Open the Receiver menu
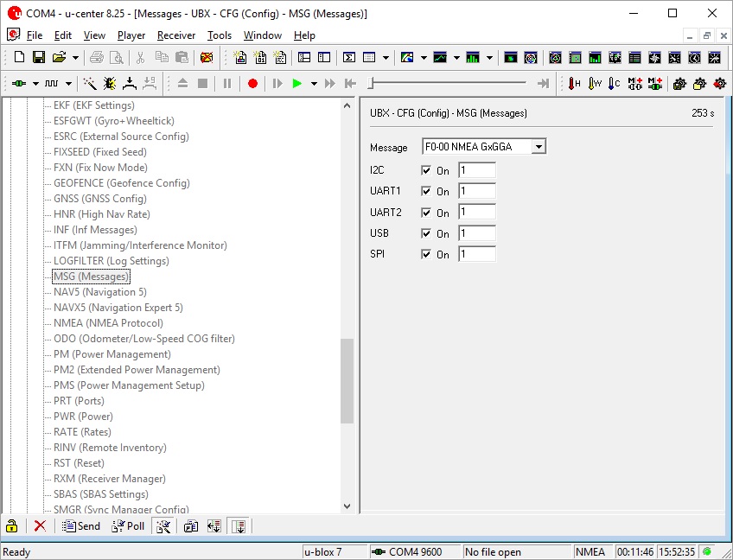The image size is (733, 560). 176,35
